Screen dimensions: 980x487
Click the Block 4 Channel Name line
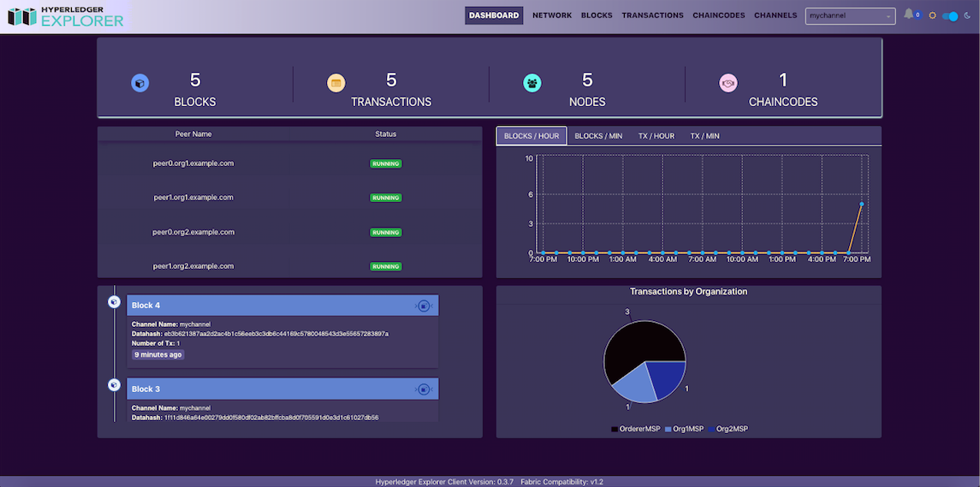pyautogui.click(x=171, y=324)
